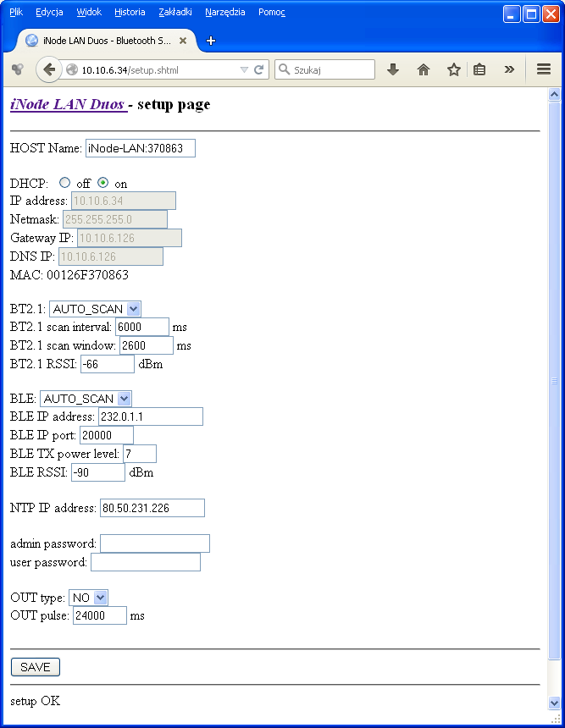Click the Szukaj search box

324,69
